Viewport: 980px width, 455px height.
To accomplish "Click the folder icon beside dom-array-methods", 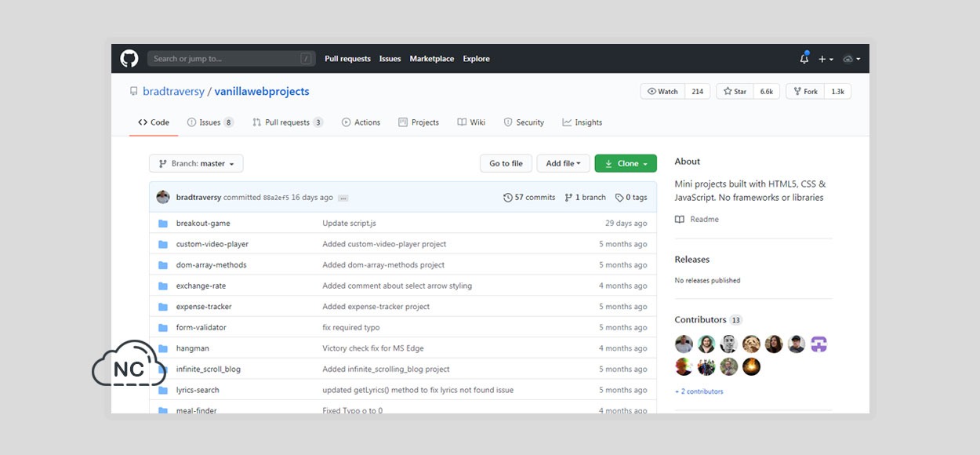I will (163, 265).
